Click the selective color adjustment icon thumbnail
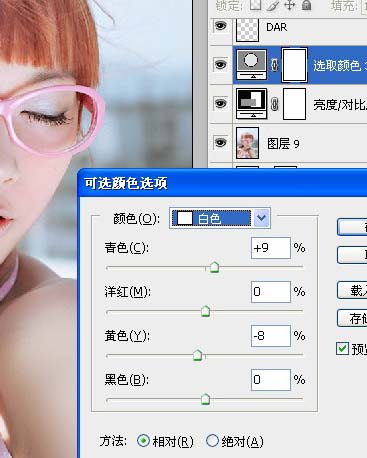The height and width of the screenshot is (458, 367). (251, 64)
